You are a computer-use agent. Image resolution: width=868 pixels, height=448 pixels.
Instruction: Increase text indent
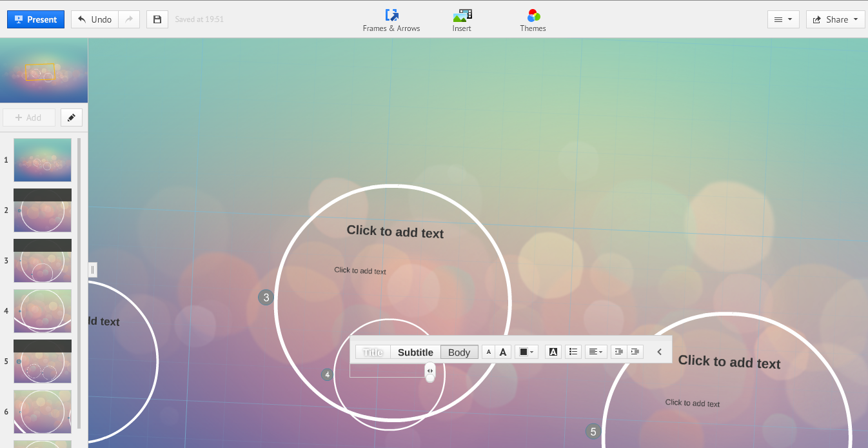coord(635,352)
